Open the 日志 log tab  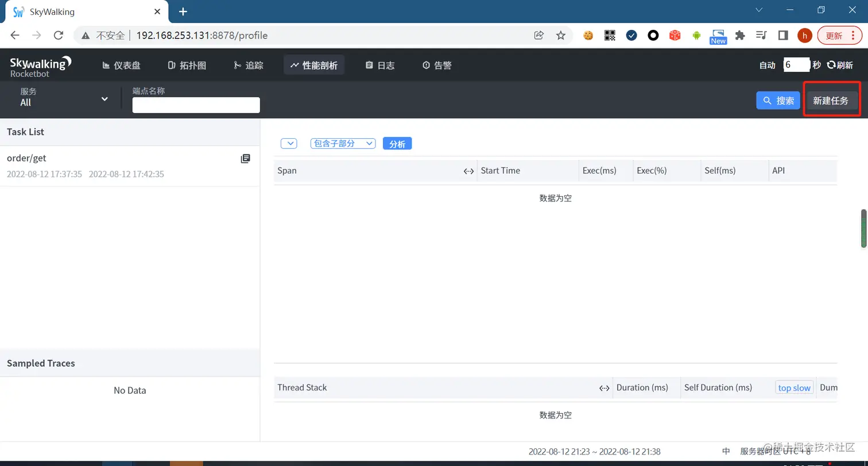tap(380, 65)
